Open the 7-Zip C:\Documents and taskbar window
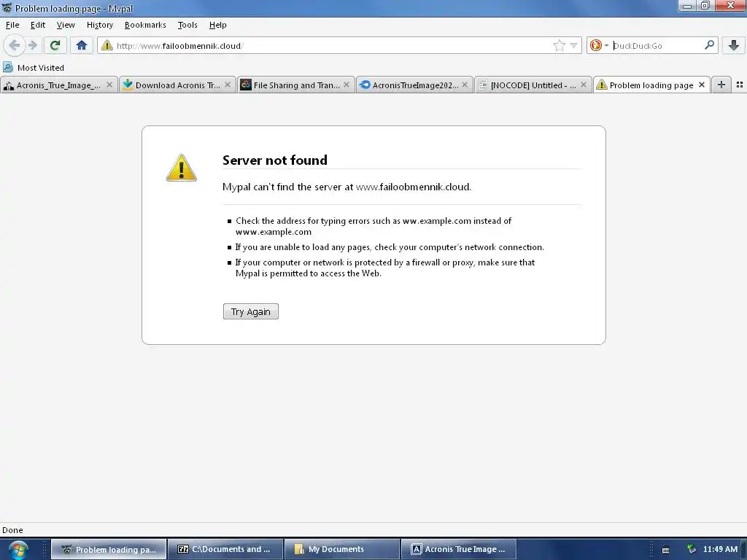This screenshot has height=560, width=747. point(225,550)
